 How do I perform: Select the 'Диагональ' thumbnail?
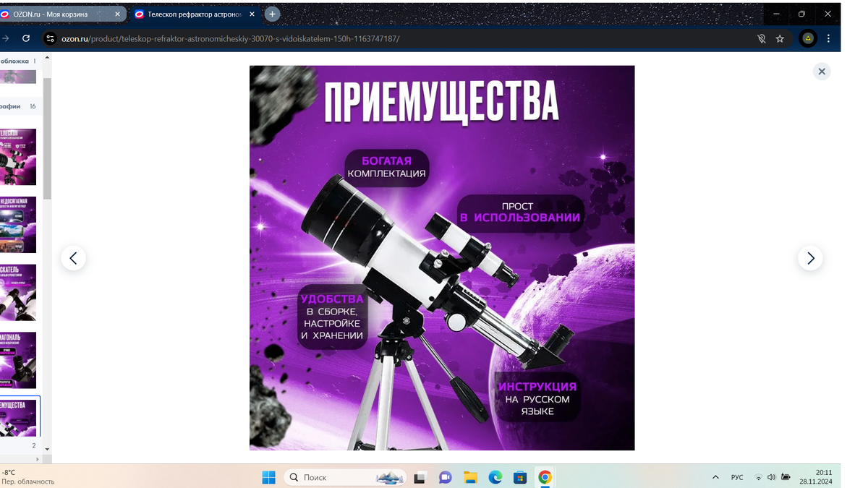[x=18, y=361]
